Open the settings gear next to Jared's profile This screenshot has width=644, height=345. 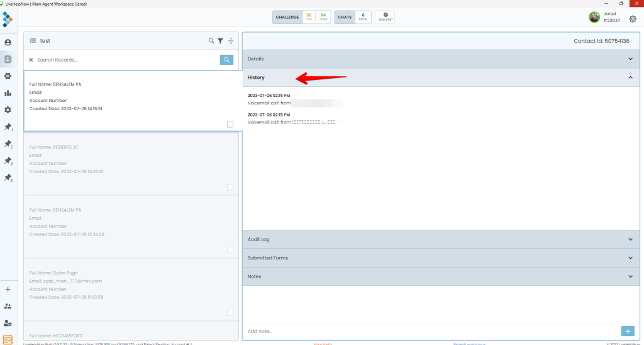point(633,19)
